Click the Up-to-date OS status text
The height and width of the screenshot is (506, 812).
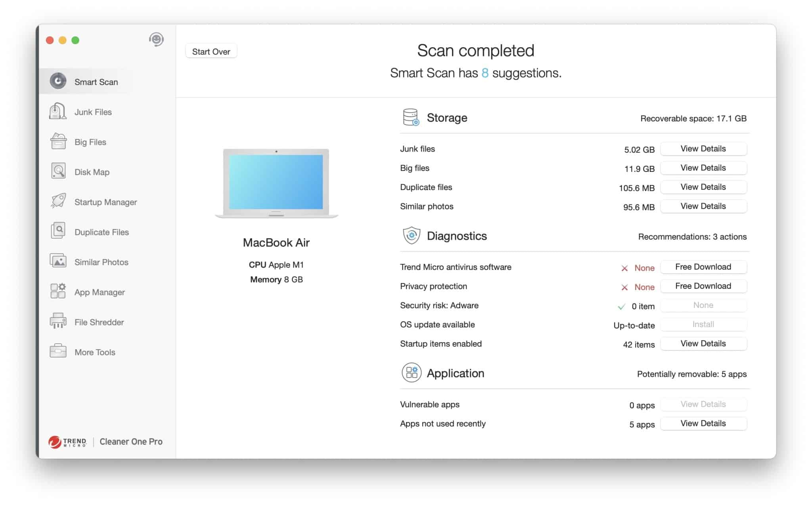[634, 325]
